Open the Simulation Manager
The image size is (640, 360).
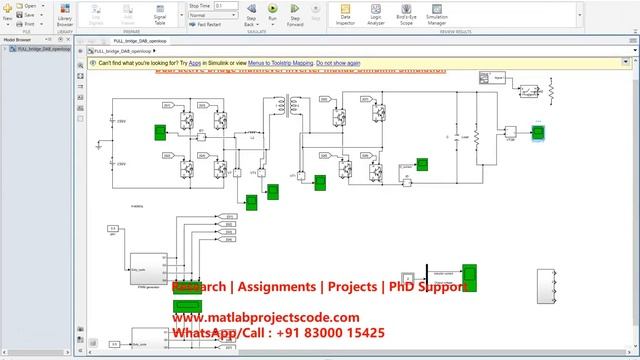tap(437, 15)
